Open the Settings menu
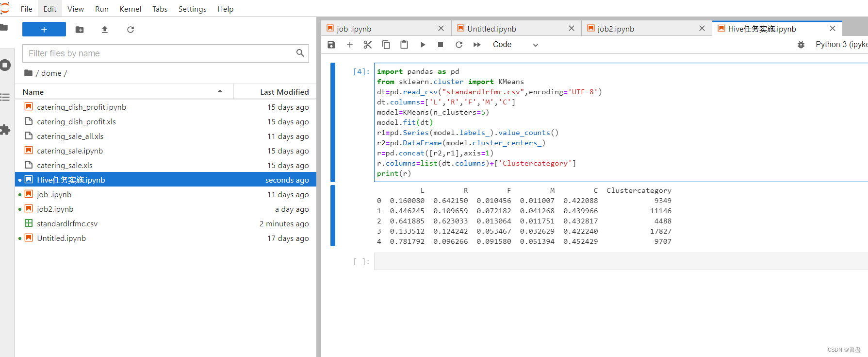Viewport: 868px width, 357px height. pyautogui.click(x=192, y=9)
